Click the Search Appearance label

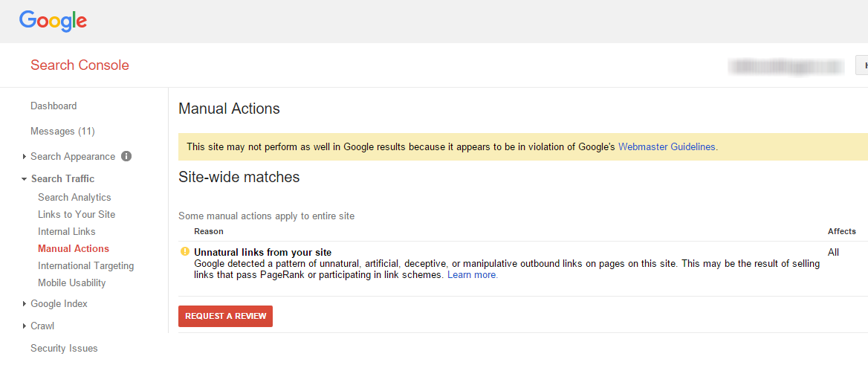click(73, 157)
